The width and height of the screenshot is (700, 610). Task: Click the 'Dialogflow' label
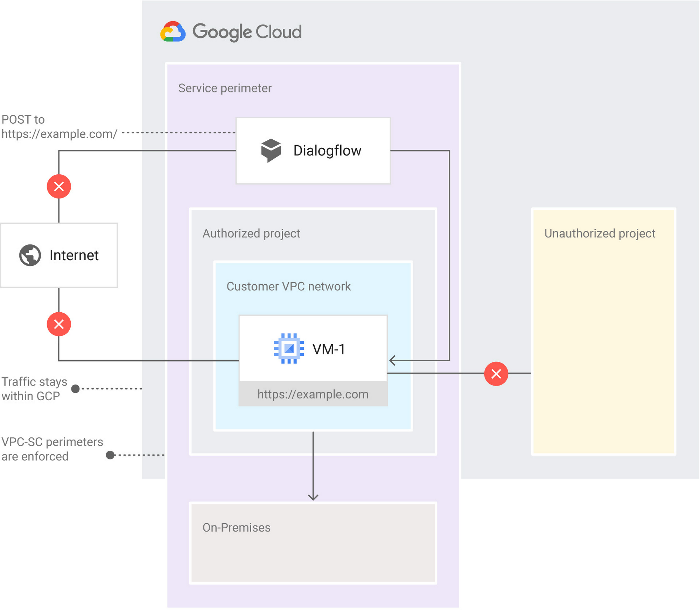[x=327, y=151]
